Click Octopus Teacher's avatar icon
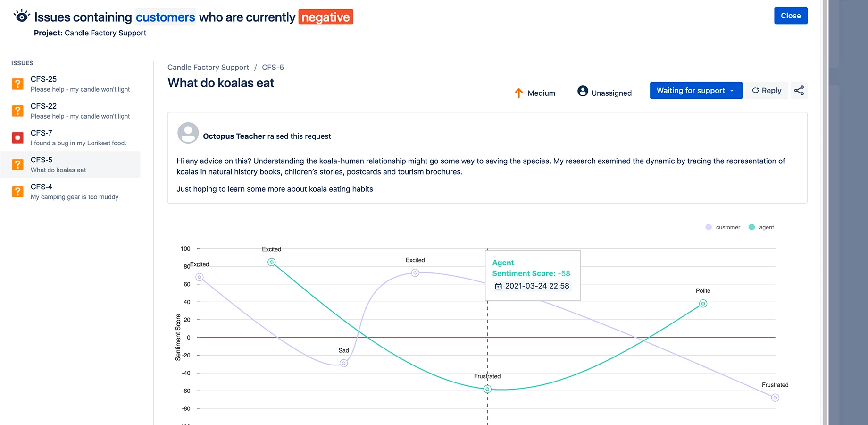868x425 pixels. (x=188, y=133)
